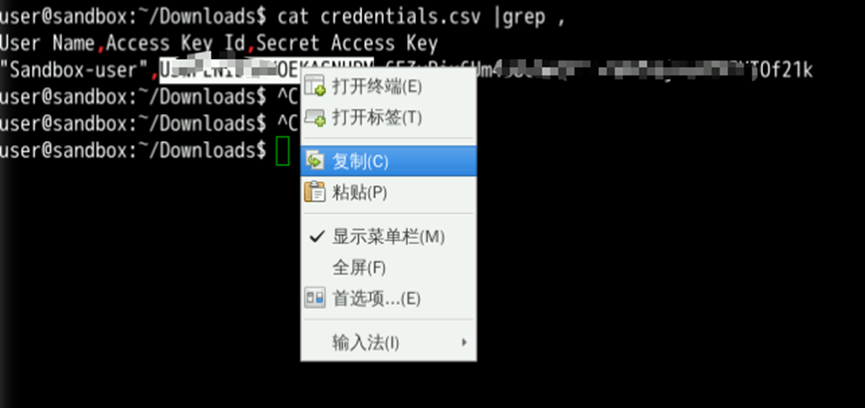This screenshot has width=865, height=408.
Task: Click the "Sandbox-user" text in terminal output
Action: coord(76,71)
